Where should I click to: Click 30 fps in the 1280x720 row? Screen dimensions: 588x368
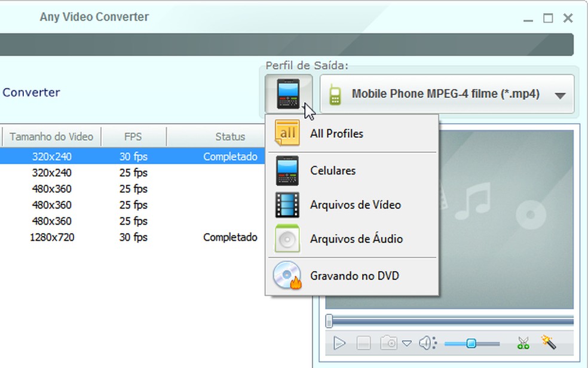(x=133, y=237)
